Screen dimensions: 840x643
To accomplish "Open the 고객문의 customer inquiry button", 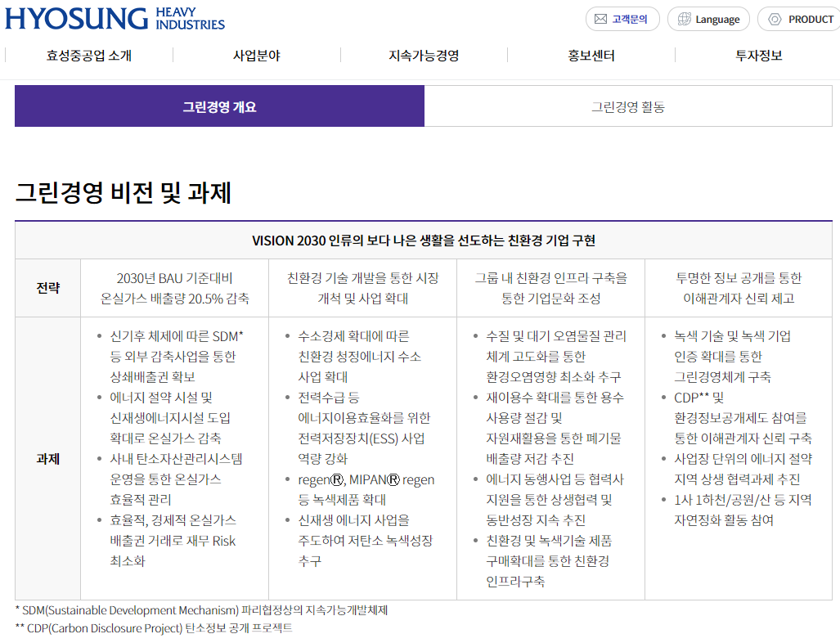I will [x=622, y=20].
